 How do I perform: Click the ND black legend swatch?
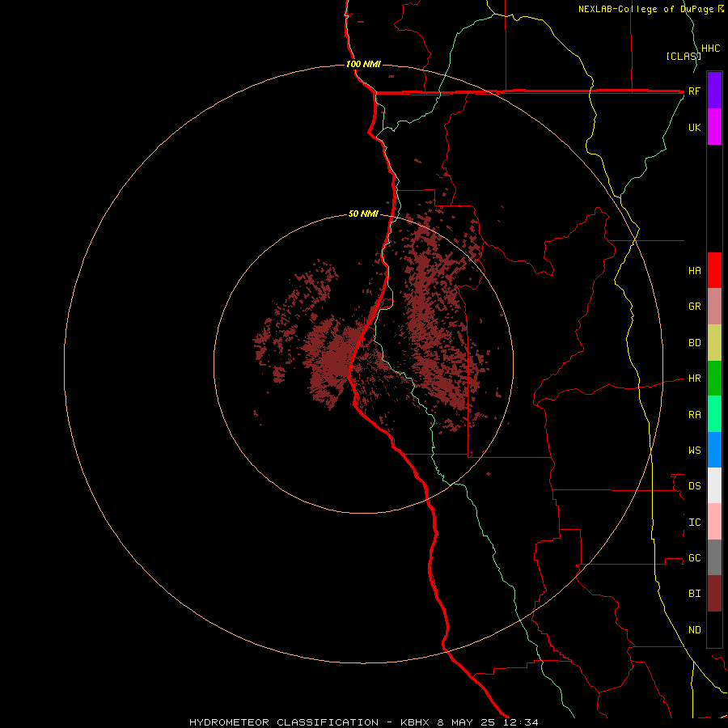(714, 629)
